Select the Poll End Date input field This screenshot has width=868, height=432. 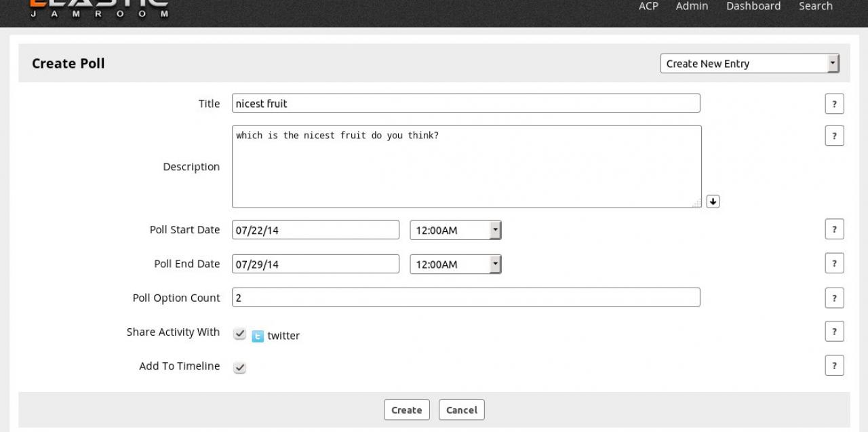click(x=315, y=264)
